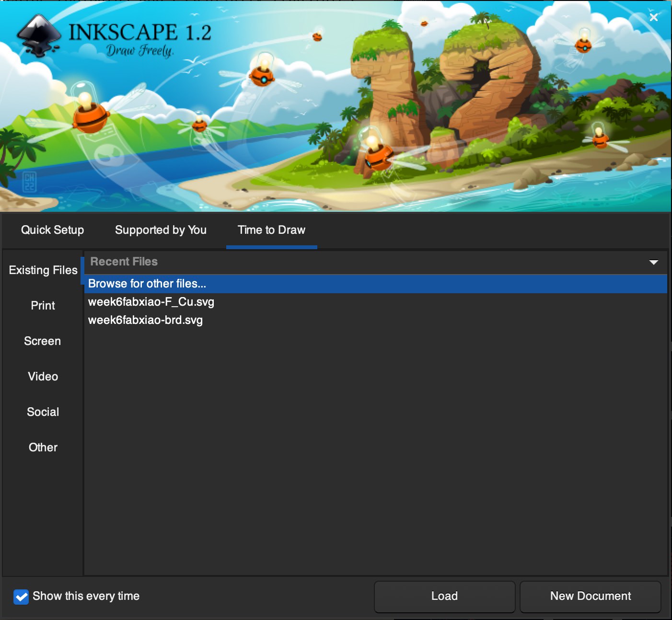
Task: Switch to the Quick Setup tab
Action: (52, 230)
